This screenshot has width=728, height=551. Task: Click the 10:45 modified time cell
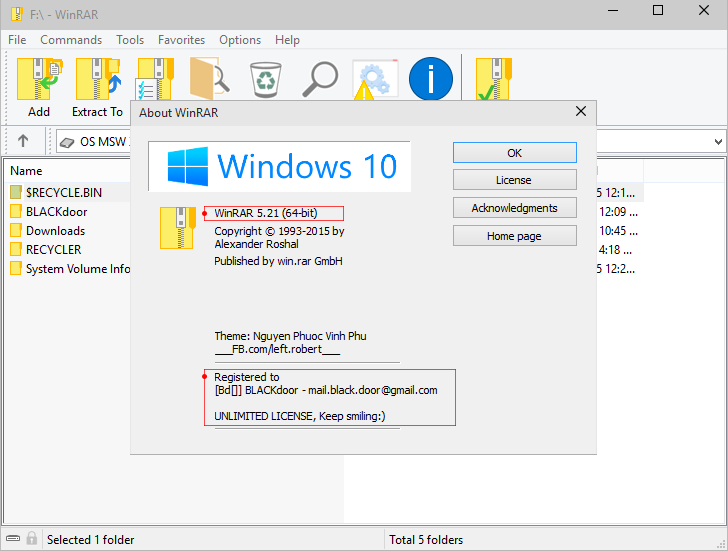618,231
